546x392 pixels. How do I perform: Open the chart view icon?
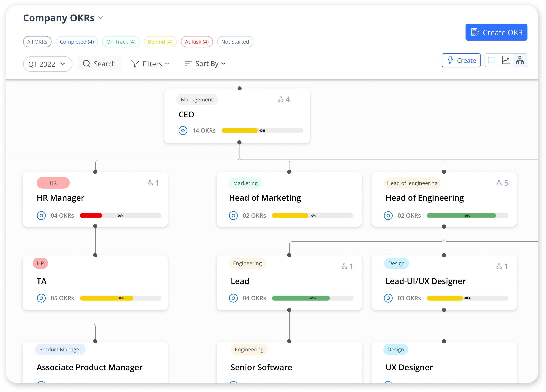point(506,60)
